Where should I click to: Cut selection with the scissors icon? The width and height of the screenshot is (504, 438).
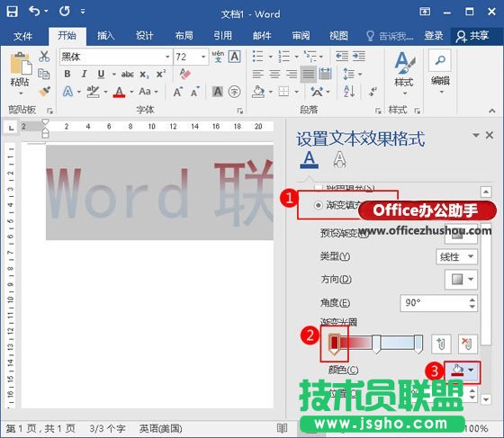pyautogui.click(x=44, y=57)
